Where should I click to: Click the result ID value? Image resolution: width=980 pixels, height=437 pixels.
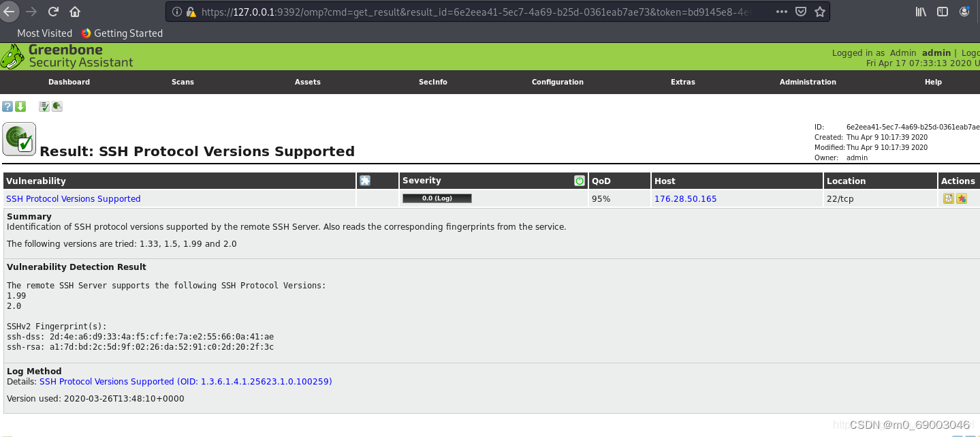(x=913, y=127)
